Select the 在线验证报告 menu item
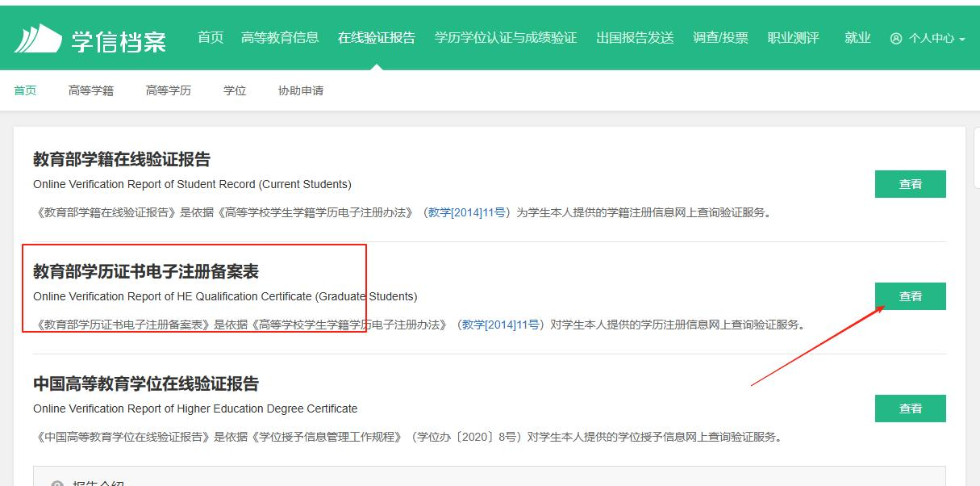 [377, 38]
